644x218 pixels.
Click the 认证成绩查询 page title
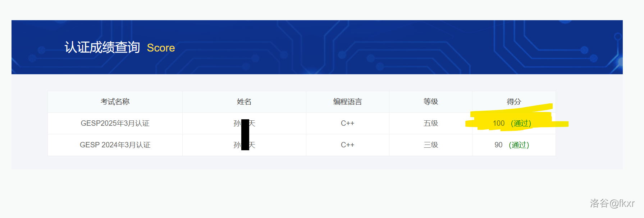click(x=102, y=47)
